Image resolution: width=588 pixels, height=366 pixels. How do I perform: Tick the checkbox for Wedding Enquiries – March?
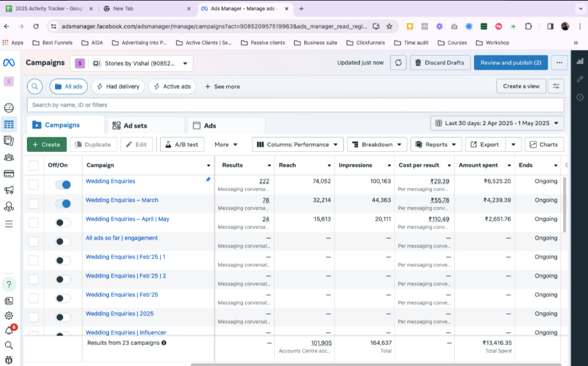[x=33, y=204]
